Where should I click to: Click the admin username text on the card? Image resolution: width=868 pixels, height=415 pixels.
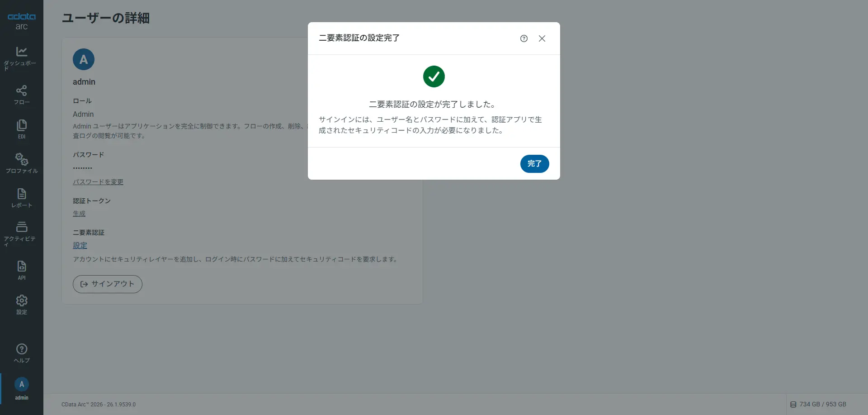[84, 82]
